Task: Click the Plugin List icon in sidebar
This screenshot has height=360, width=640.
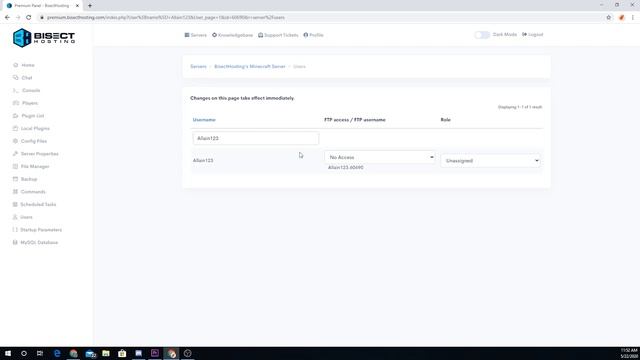Action: pos(16,116)
